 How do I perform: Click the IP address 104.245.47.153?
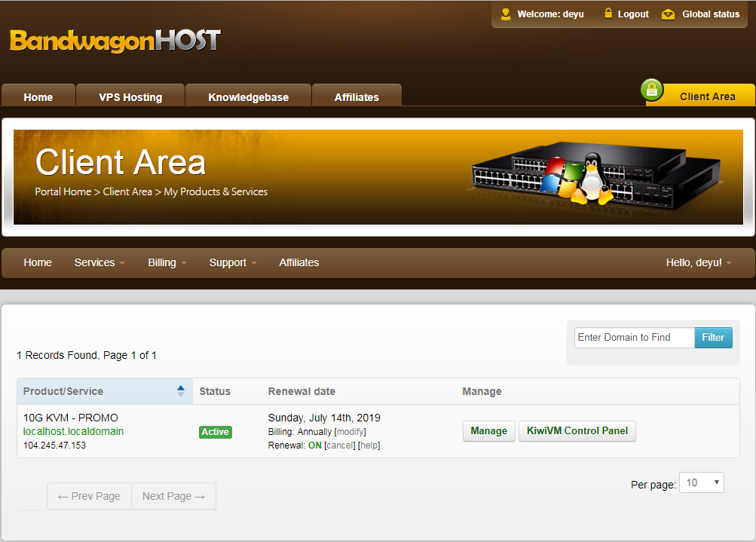[x=54, y=445]
